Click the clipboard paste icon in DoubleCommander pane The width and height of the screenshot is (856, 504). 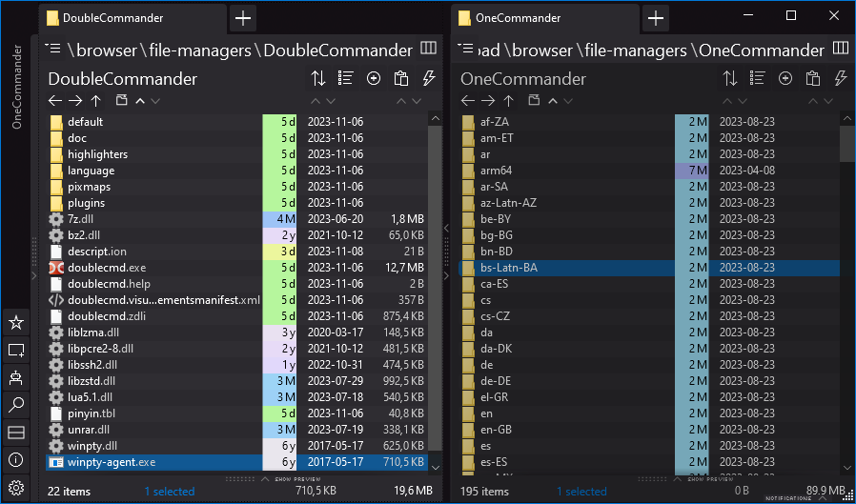tap(400, 79)
